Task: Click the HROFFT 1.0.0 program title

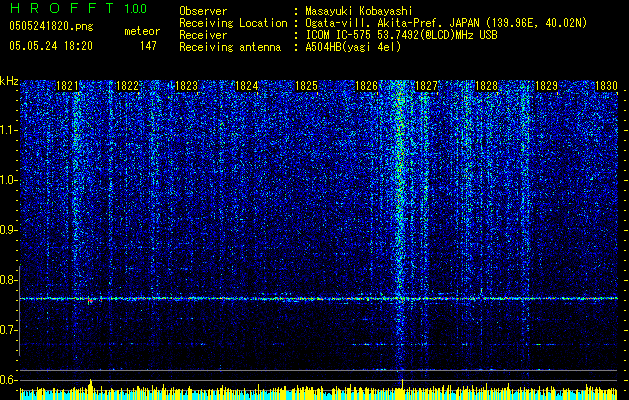Action: coord(78,8)
